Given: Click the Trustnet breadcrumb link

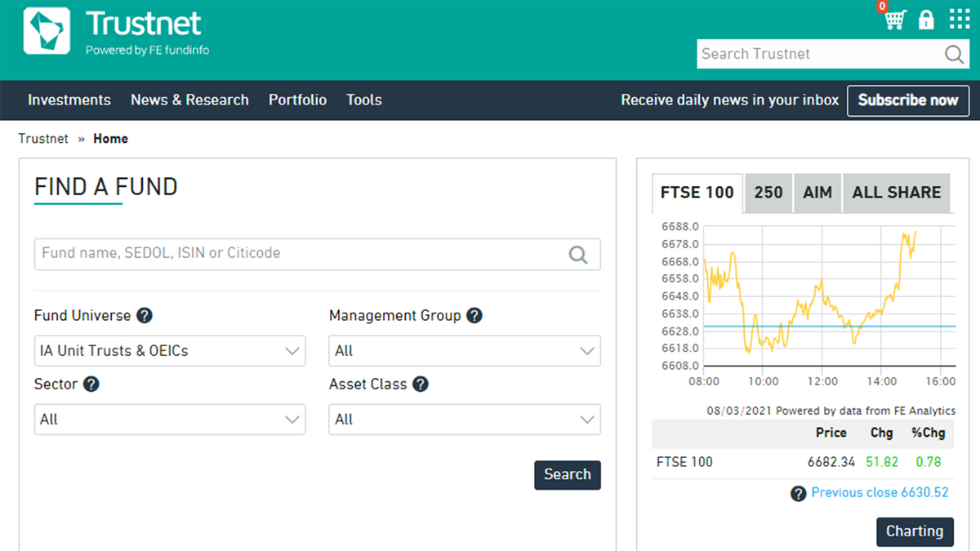Looking at the screenshot, I should (x=43, y=139).
